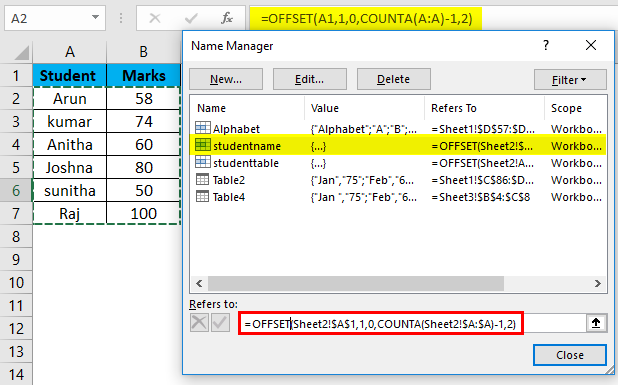Select row 13 header

click(x=16, y=352)
